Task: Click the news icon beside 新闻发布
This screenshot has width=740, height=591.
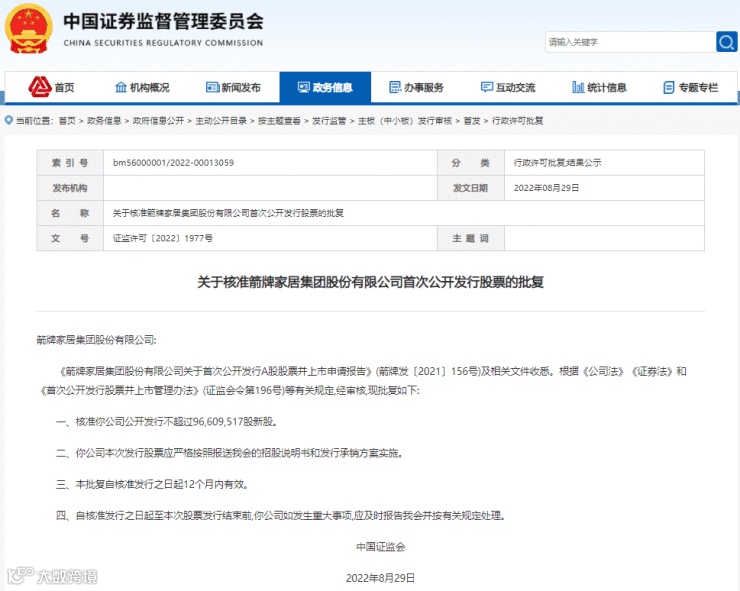Action: (x=212, y=87)
